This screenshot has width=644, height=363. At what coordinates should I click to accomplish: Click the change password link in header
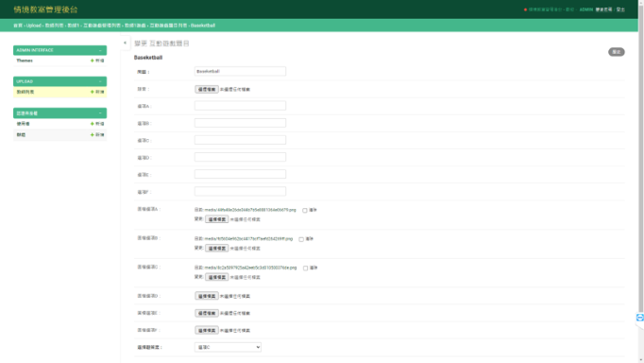(x=603, y=9)
